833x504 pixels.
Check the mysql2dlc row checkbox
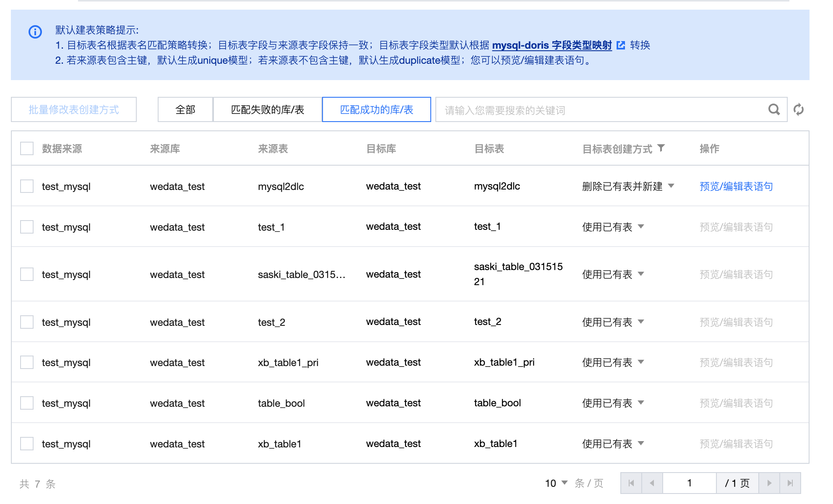tap(27, 186)
